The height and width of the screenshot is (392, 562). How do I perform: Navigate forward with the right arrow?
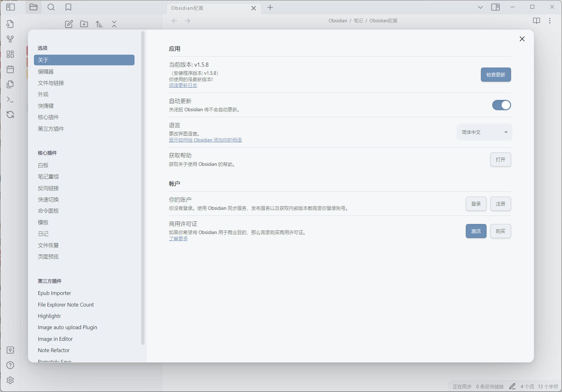pyautogui.click(x=188, y=21)
